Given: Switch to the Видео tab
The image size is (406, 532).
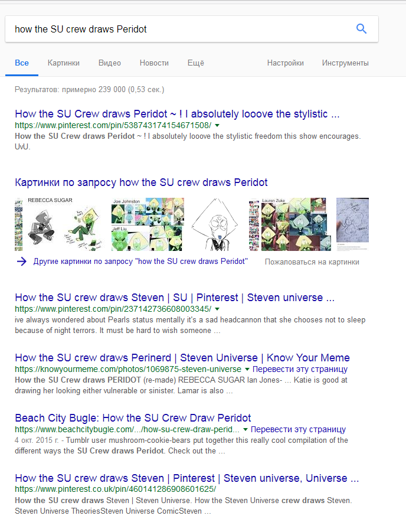Looking at the screenshot, I should (110, 63).
